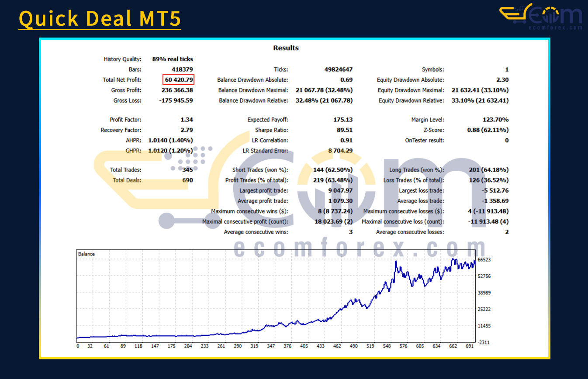Screen dimensions: 588x379
Task: Click Profit Trades value 219 (63.48%)
Action: [332, 180]
